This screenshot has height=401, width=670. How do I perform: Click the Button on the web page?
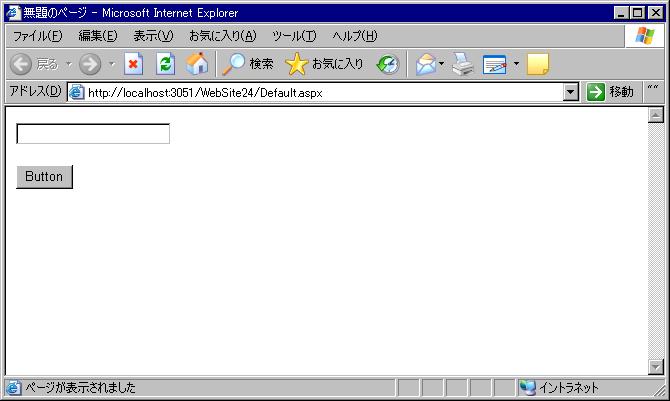pyautogui.click(x=44, y=177)
